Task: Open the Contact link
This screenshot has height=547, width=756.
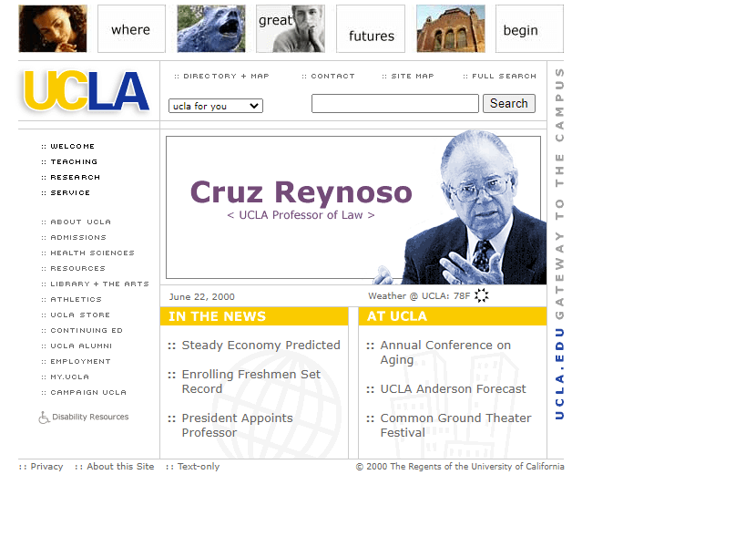Action: (328, 77)
